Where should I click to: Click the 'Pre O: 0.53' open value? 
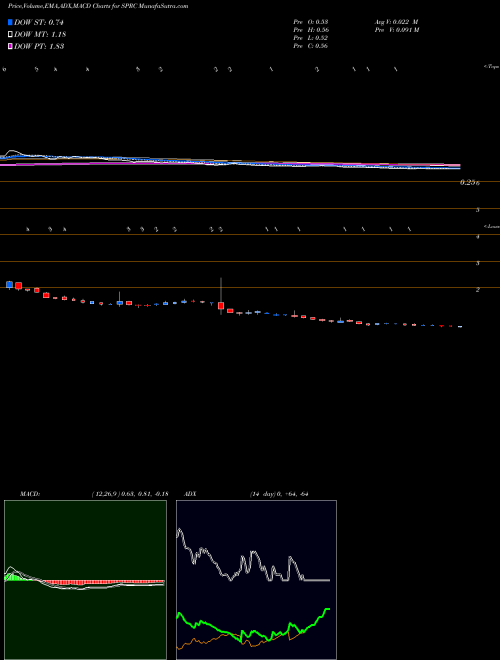311,21
